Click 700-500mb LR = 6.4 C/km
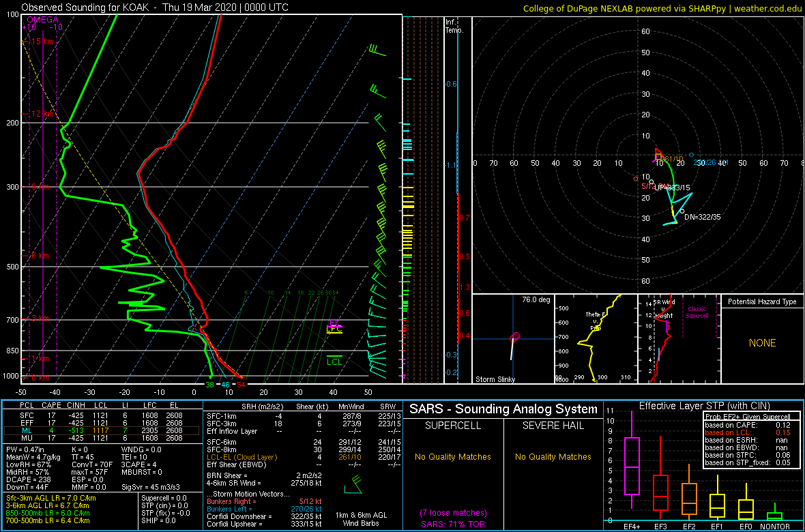This screenshot has height=532, width=805. pos(48,520)
